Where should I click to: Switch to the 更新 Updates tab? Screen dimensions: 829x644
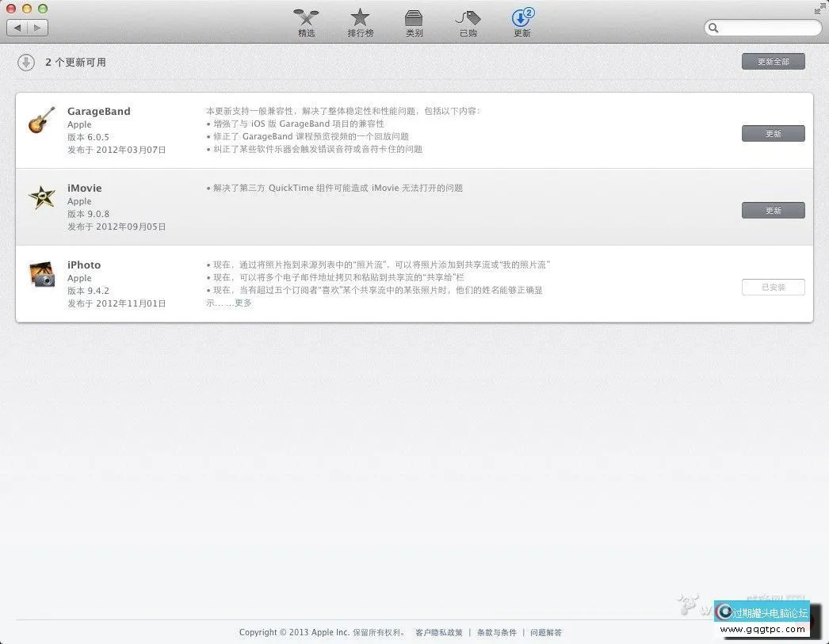click(x=521, y=21)
